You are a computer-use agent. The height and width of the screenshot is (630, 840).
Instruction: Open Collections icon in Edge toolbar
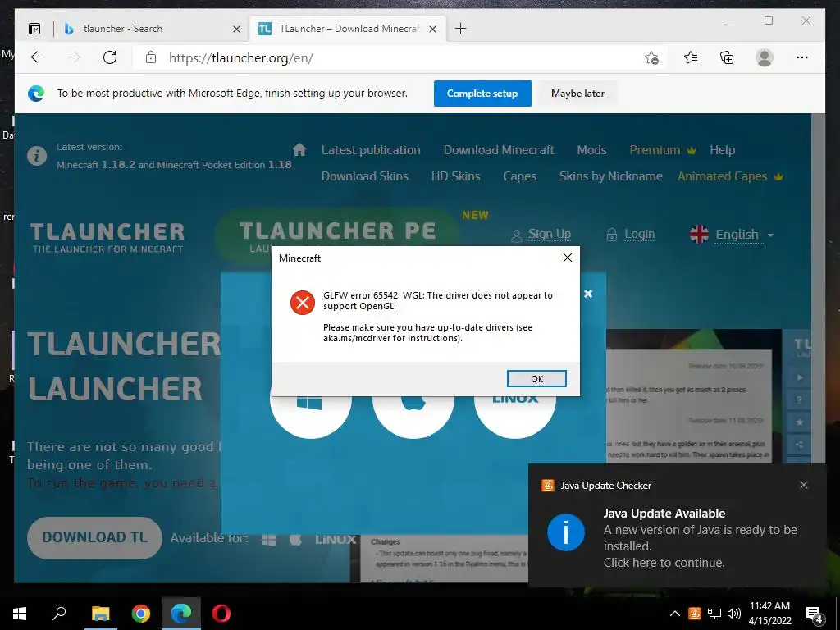click(727, 57)
